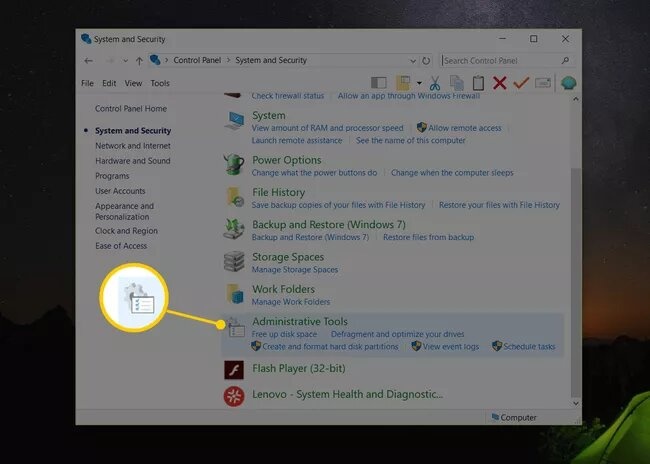
Task: Click the Power Options battery icon
Action: coord(234,165)
